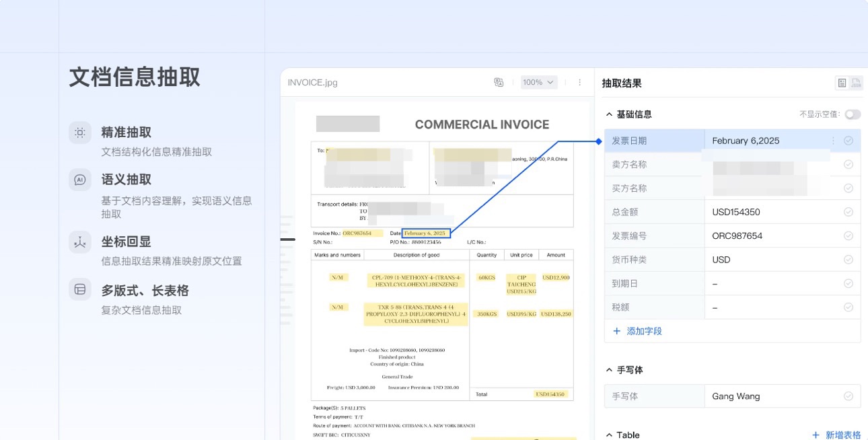Screen dimensions: 868x440
Task: Click the February 6,2025 value field
Action: coord(746,141)
